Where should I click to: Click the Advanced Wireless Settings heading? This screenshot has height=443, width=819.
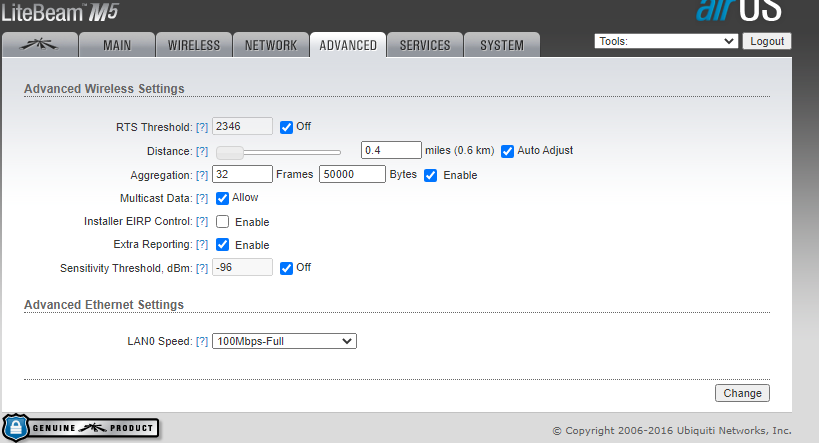point(104,89)
